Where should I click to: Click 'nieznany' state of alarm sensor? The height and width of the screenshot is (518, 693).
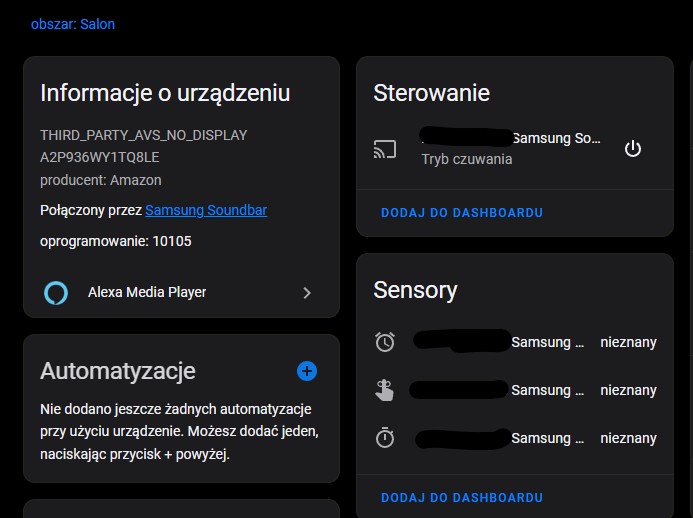(x=628, y=342)
